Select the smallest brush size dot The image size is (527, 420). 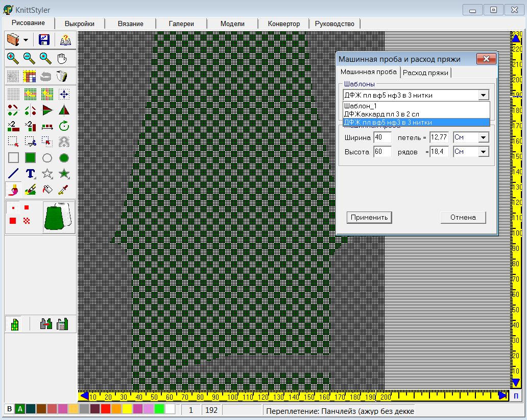coord(13,208)
